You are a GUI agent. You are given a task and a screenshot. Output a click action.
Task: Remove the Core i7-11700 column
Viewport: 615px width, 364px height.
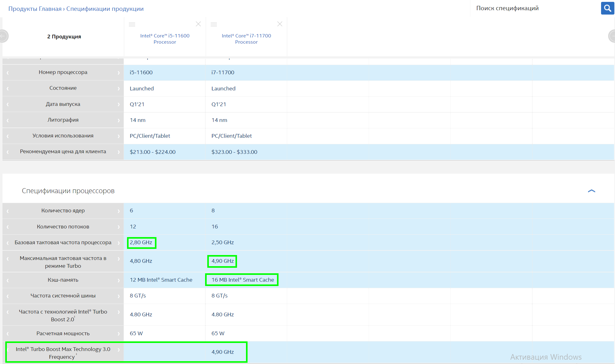pos(280,24)
